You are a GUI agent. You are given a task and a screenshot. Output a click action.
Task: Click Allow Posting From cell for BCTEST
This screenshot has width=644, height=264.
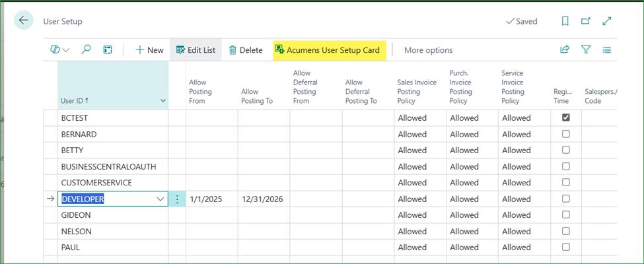point(212,118)
